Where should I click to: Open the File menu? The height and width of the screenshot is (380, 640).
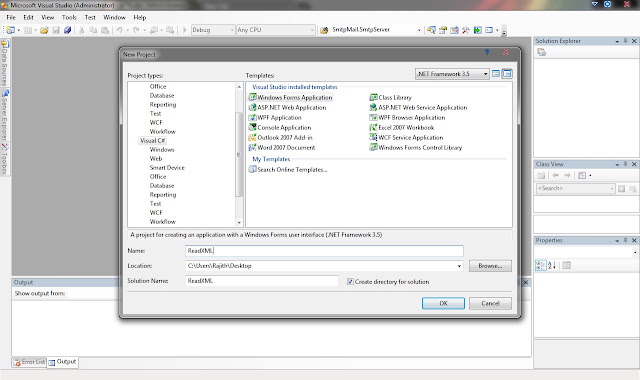point(11,17)
